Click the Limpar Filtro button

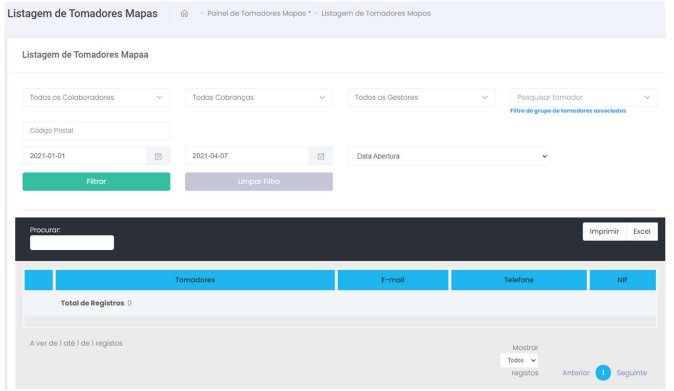(259, 182)
